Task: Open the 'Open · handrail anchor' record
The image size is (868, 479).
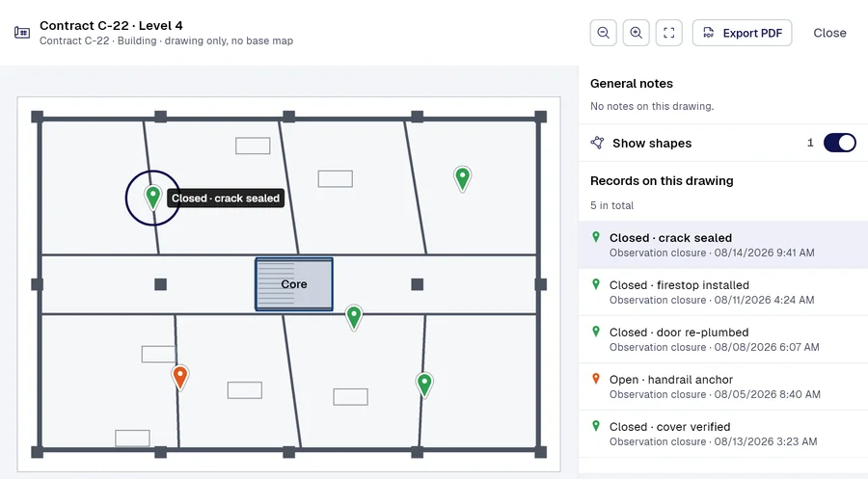Action: [x=723, y=386]
